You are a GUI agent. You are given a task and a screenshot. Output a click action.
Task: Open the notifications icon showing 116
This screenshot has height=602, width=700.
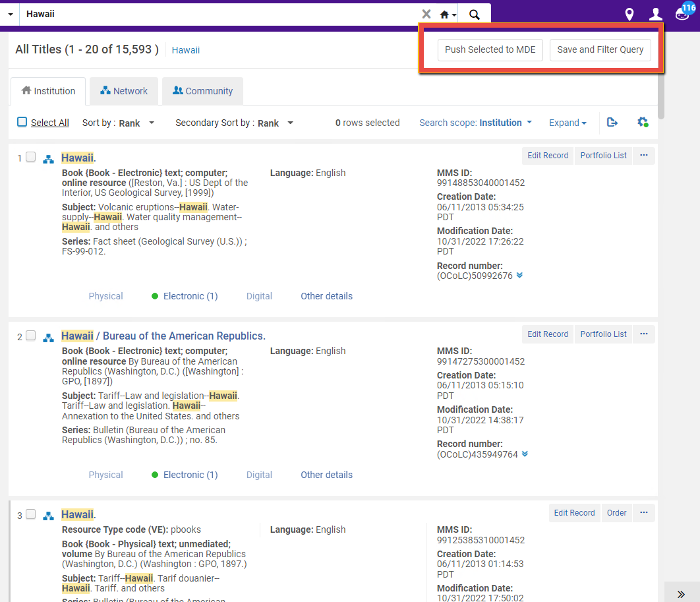[685, 12]
